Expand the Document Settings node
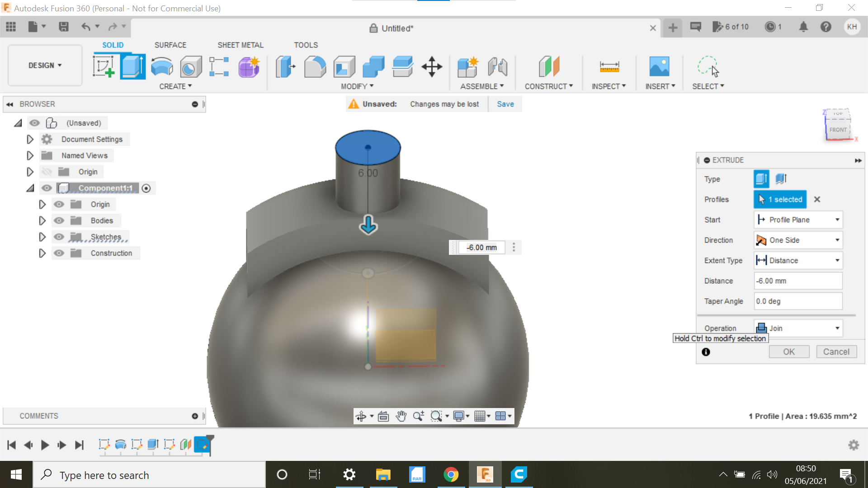The image size is (868, 488). coord(30,139)
